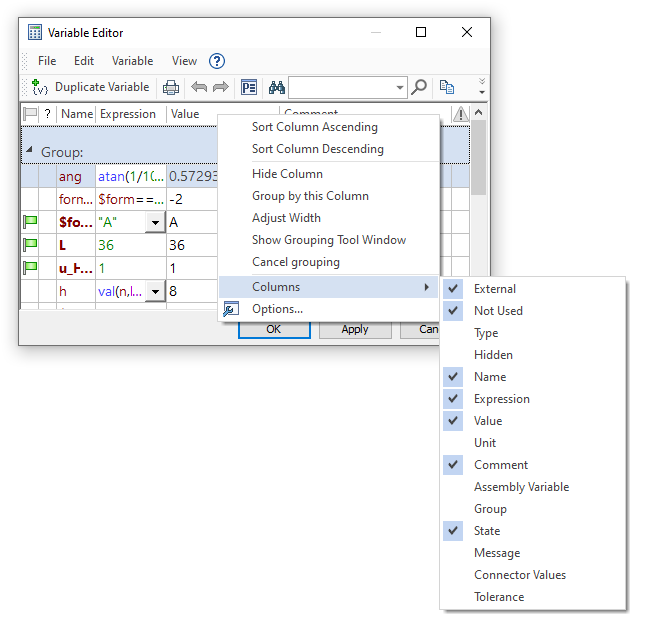Toggle the green flag on u_H... row

pyautogui.click(x=30, y=268)
